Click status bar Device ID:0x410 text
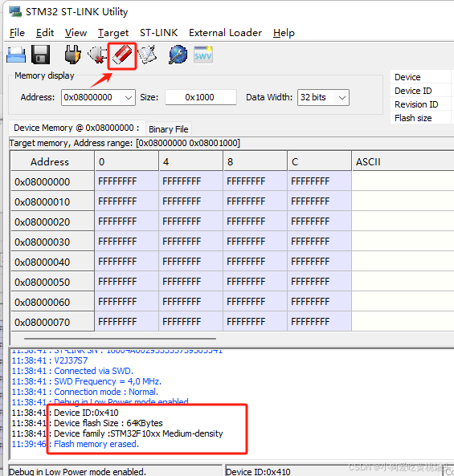This screenshot has height=476, width=454. (x=258, y=471)
